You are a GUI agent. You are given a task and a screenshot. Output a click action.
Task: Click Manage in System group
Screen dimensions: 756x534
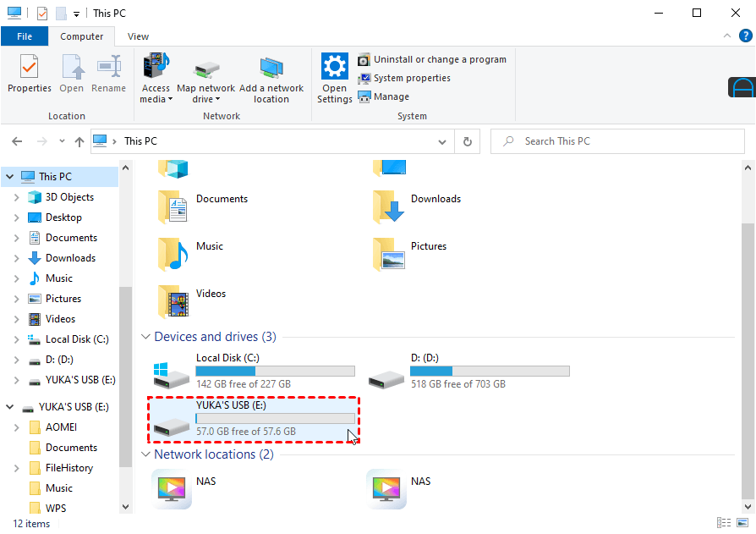pos(383,96)
